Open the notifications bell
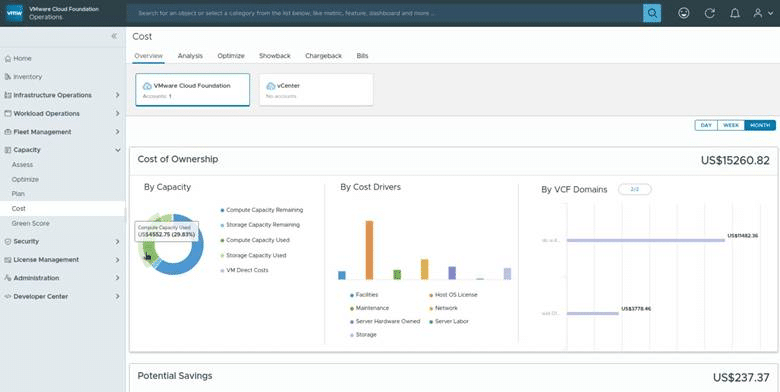This screenshot has height=392, width=780. click(735, 13)
